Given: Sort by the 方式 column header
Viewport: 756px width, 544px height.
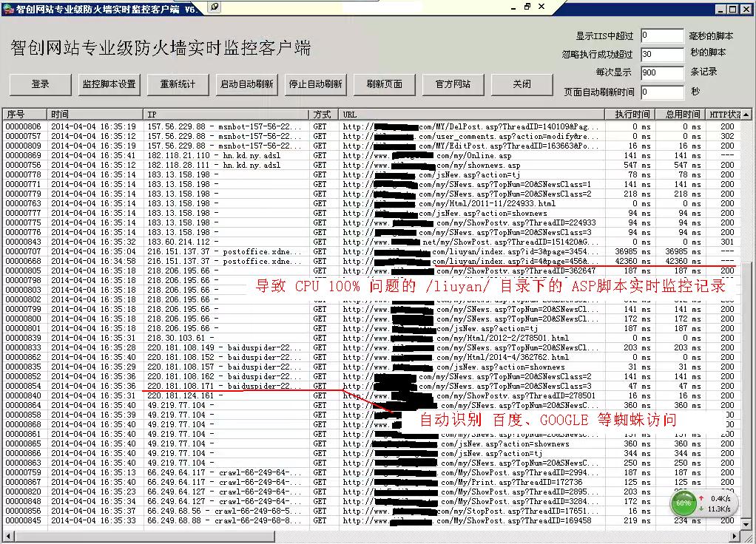Looking at the screenshot, I should pyautogui.click(x=324, y=115).
